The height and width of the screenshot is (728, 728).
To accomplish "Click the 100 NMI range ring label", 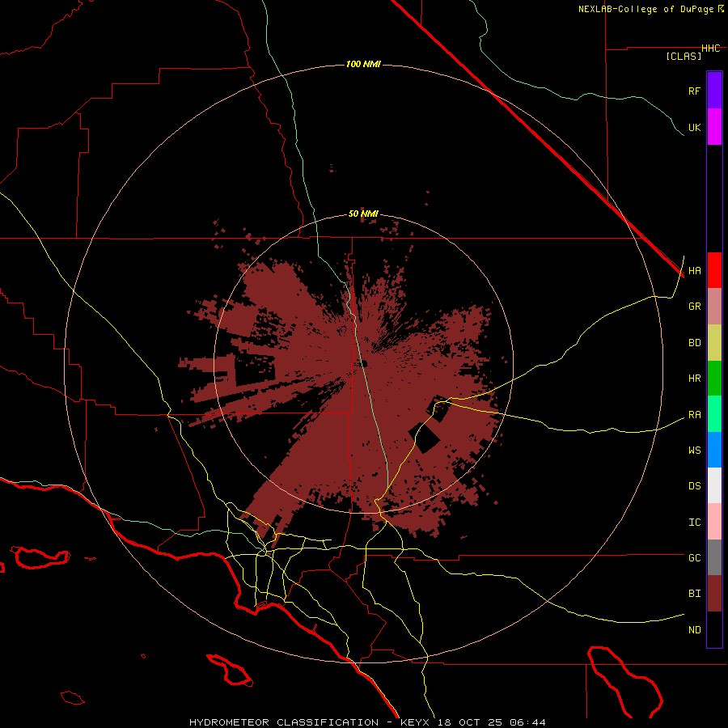I will [x=363, y=64].
